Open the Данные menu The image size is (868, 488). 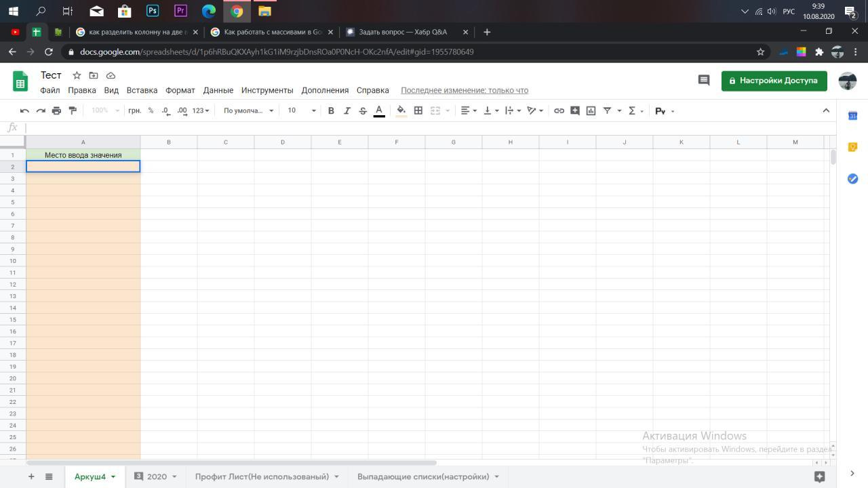pyautogui.click(x=218, y=90)
